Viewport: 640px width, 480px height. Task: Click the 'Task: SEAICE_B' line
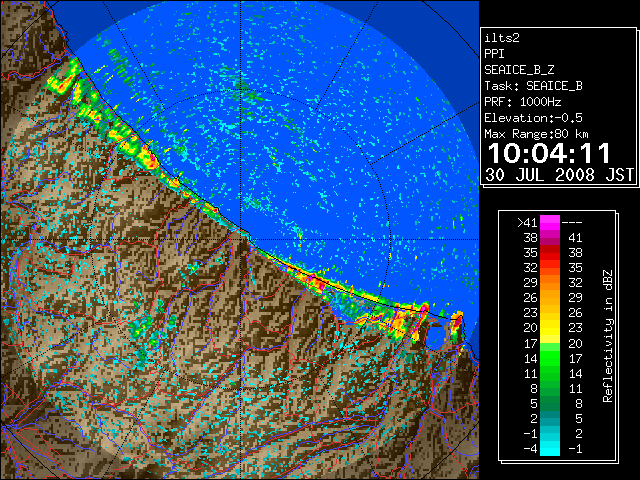[x=533, y=86]
